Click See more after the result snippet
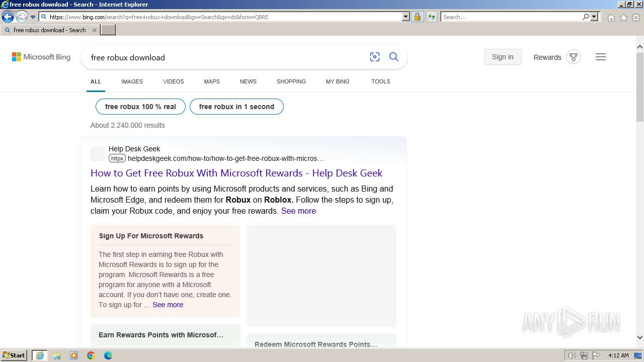The height and width of the screenshot is (362, 644). 298,211
